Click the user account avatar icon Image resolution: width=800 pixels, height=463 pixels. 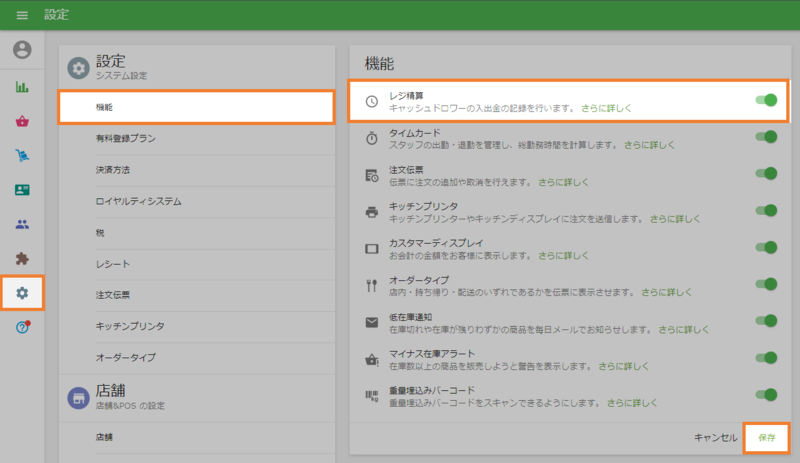click(22, 49)
